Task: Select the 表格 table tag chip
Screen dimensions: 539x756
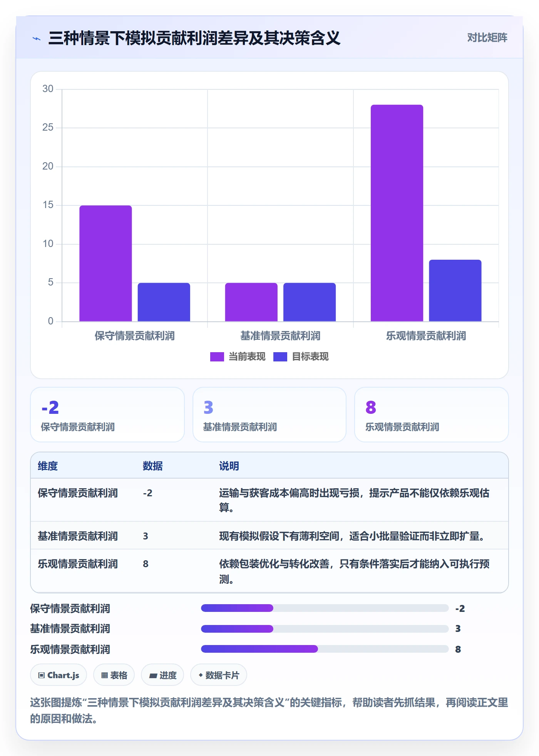Action: [x=114, y=675]
